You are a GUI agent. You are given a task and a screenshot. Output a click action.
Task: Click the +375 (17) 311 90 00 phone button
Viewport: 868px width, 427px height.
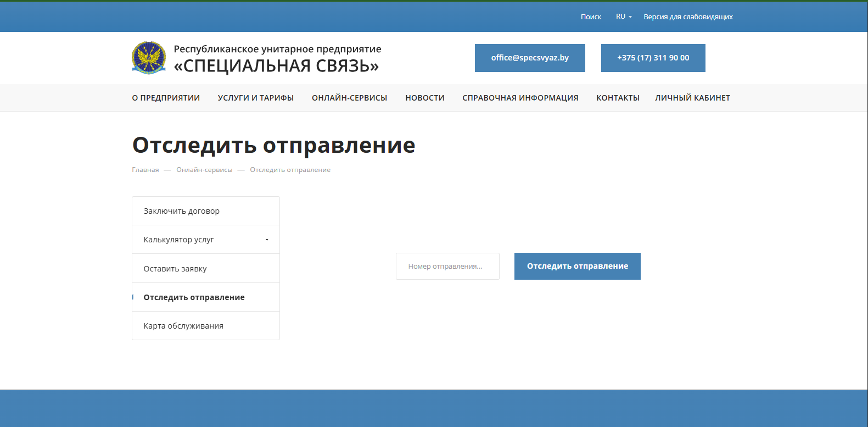653,58
